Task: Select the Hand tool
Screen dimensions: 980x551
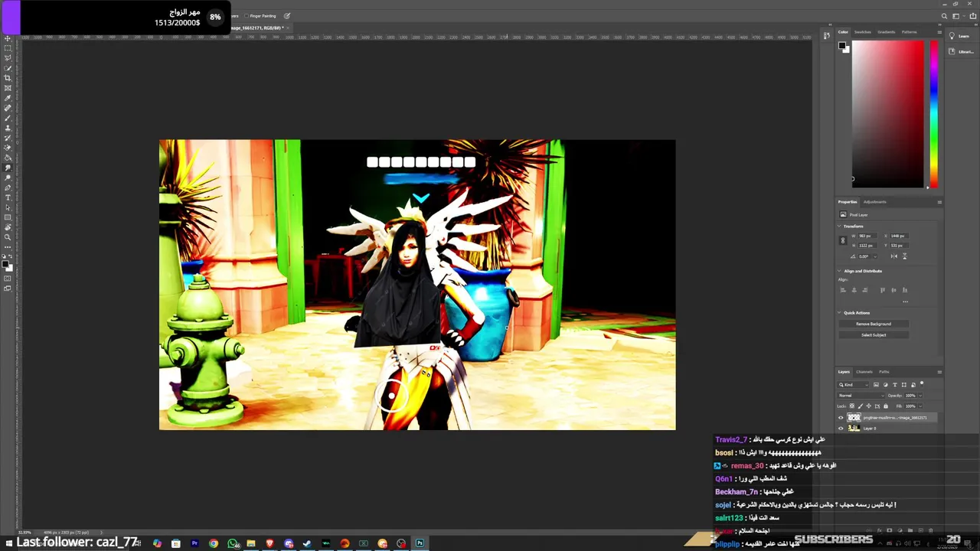Action: pos(7,227)
